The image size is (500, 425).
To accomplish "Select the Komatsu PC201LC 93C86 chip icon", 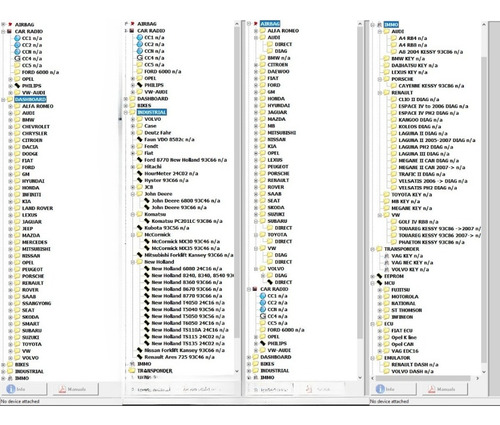I will [x=147, y=221].
